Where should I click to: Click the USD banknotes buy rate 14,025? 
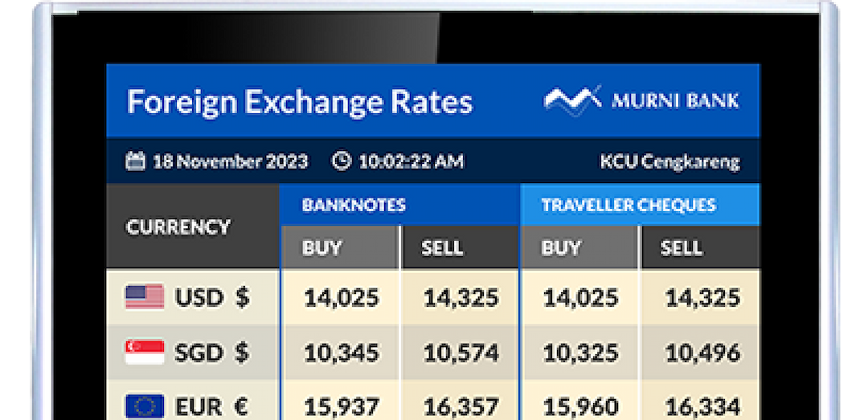pos(342,298)
